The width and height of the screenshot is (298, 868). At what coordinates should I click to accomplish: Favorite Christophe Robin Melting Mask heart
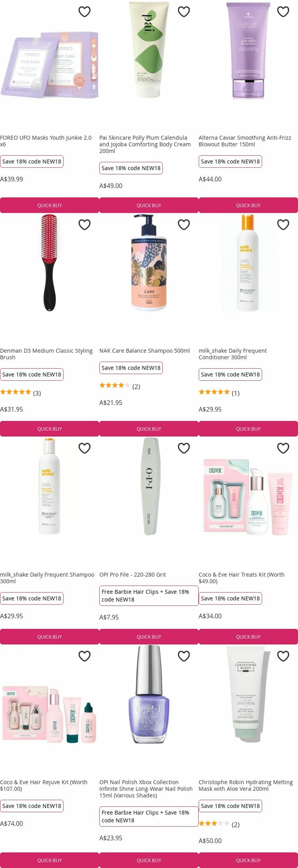pyautogui.click(x=283, y=656)
